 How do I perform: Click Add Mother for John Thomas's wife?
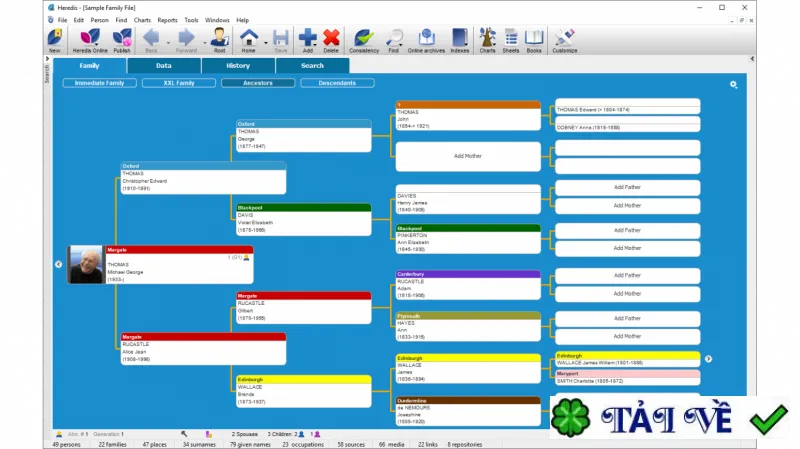(468, 156)
